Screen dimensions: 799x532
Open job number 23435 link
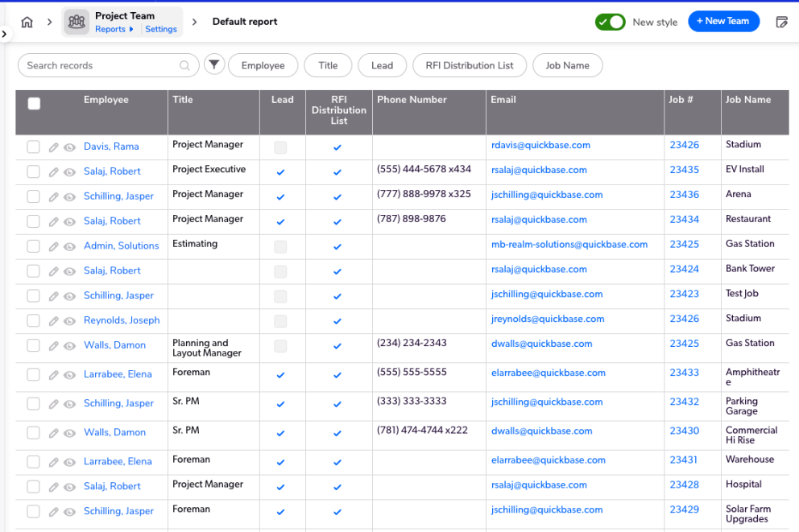pyautogui.click(x=684, y=171)
